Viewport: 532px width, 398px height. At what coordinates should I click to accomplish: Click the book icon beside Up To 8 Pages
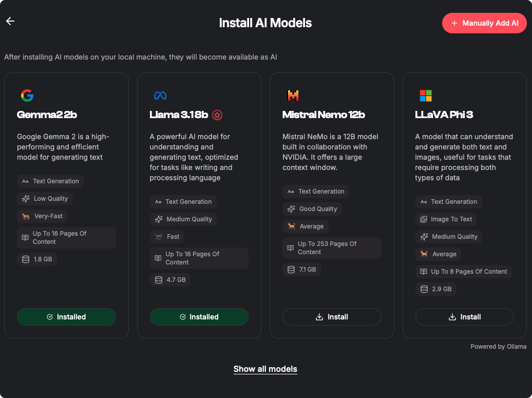point(424,272)
